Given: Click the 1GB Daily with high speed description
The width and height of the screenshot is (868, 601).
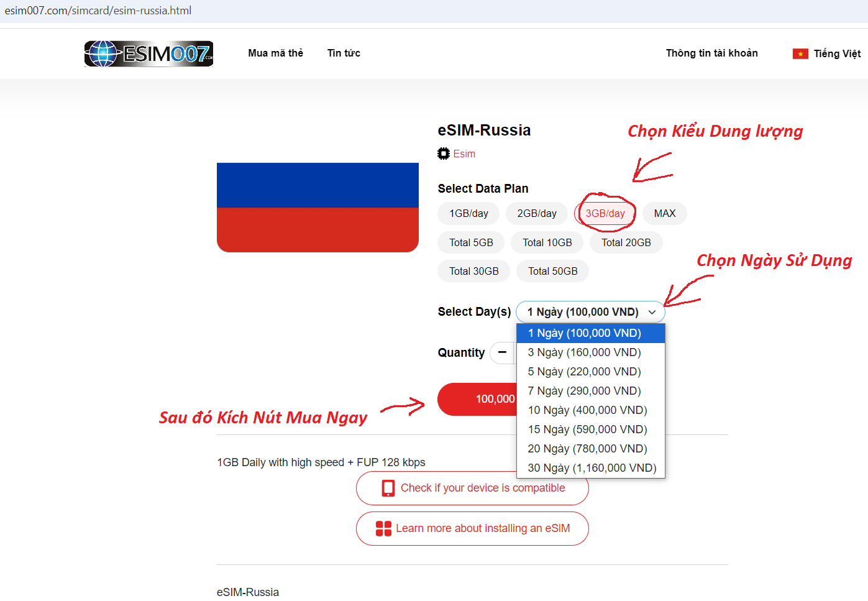Looking at the screenshot, I should (x=321, y=462).
